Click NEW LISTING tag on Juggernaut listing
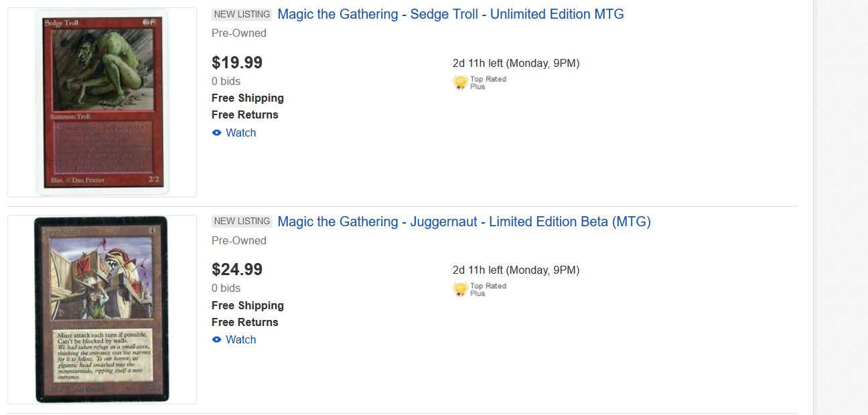Viewport: 868px width, 415px height. 242,221
